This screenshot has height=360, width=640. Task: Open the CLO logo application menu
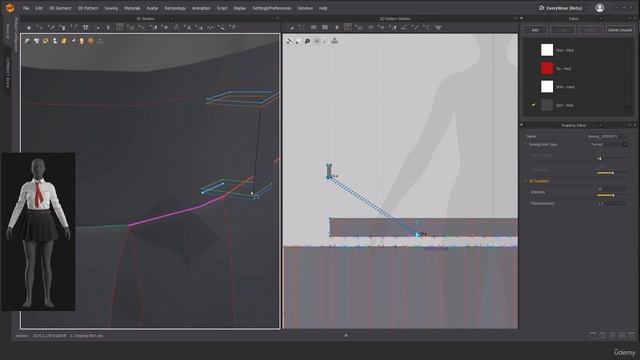pyautogui.click(x=9, y=8)
